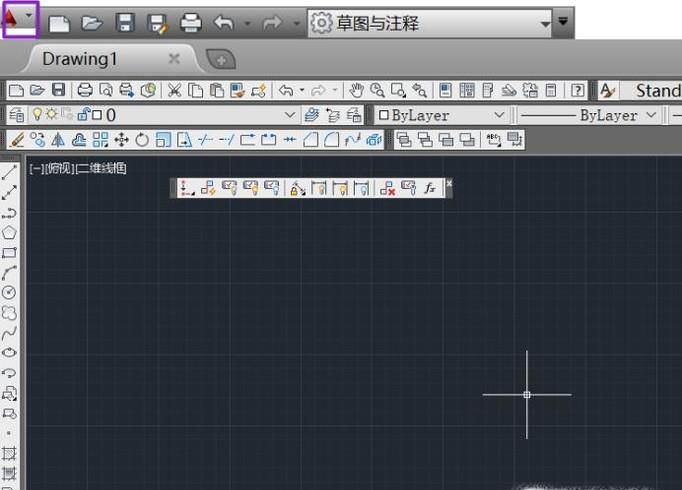Open the workspace dropdown 草图与注释
This screenshot has width=682, height=490.
(430, 23)
